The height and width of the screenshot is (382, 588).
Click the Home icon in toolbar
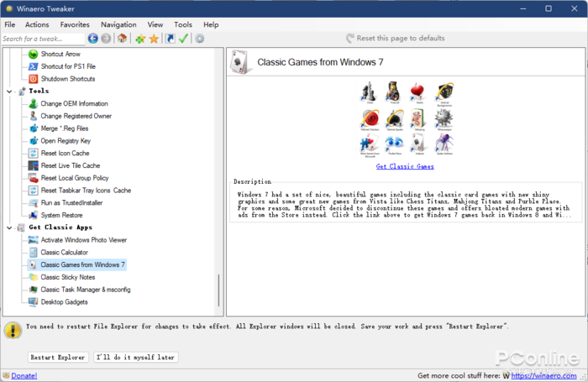coord(122,39)
